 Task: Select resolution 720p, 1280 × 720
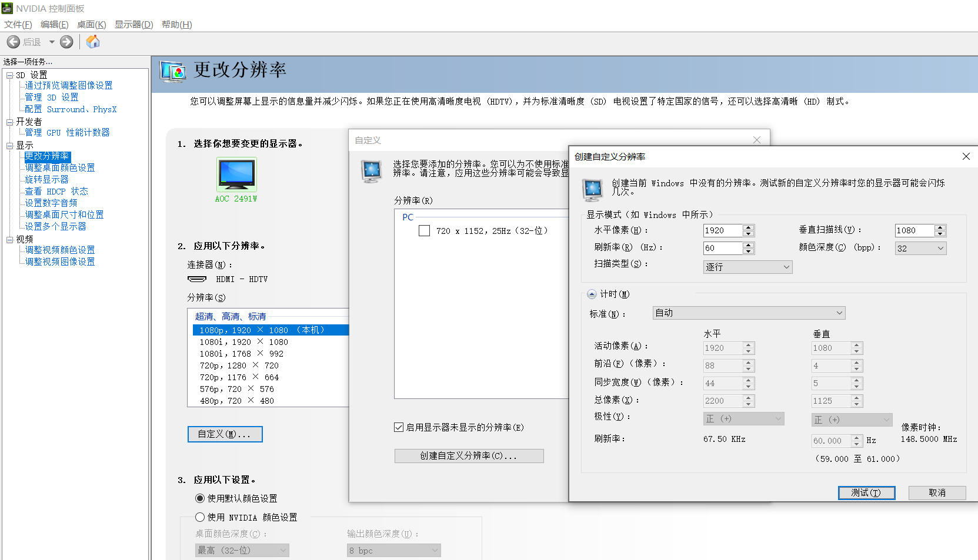pyautogui.click(x=271, y=365)
